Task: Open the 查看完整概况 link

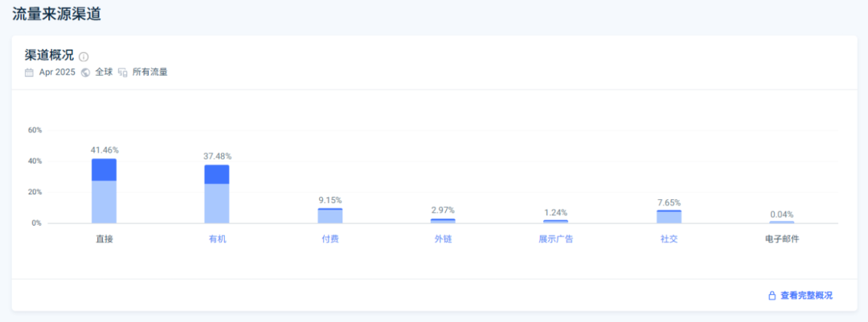Action: pyautogui.click(x=806, y=296)
